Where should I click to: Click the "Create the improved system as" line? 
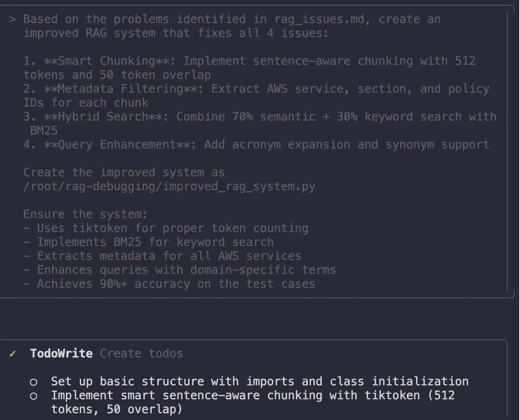pos(124,172)
